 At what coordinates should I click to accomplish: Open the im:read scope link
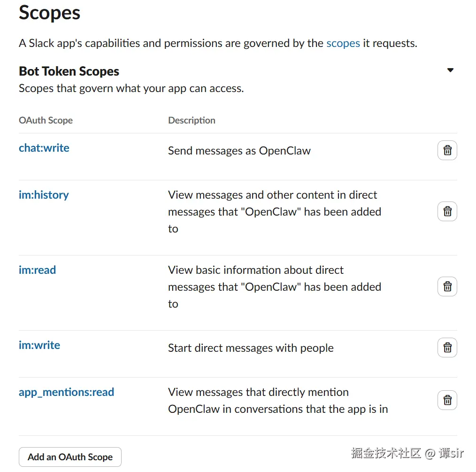point(37,270)
